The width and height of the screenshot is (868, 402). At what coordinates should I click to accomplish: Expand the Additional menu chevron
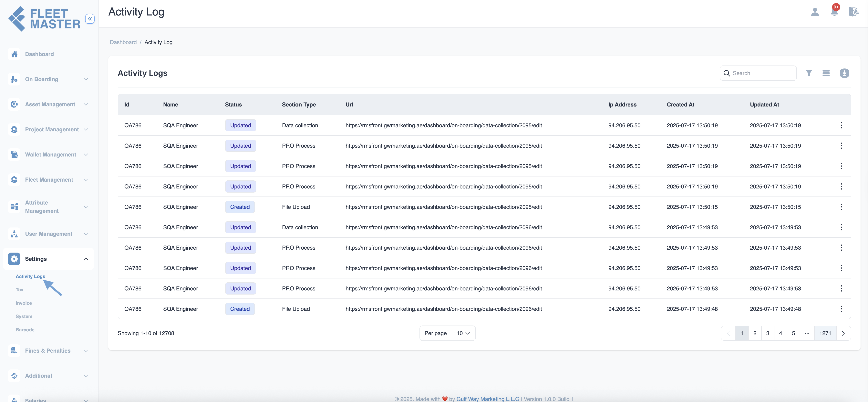[86, 376]
